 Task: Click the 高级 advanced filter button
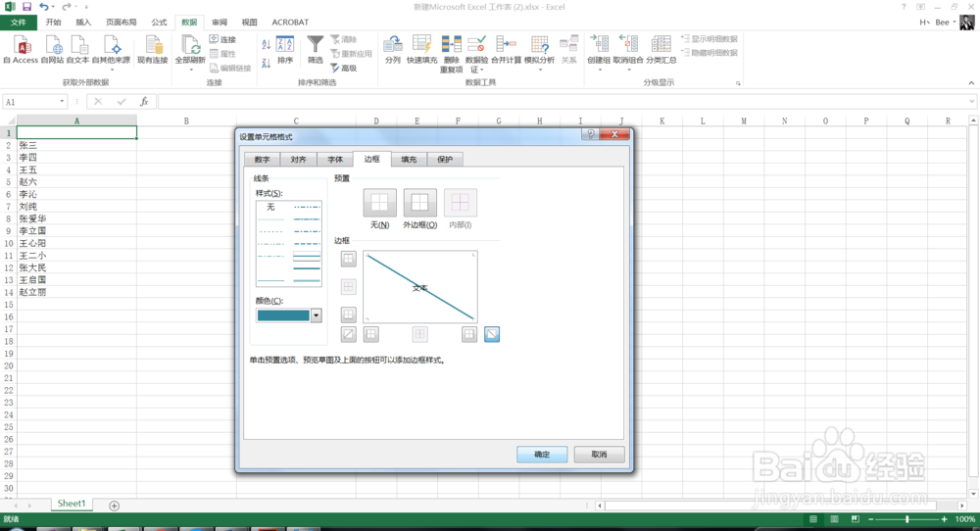tap(344, 69)
